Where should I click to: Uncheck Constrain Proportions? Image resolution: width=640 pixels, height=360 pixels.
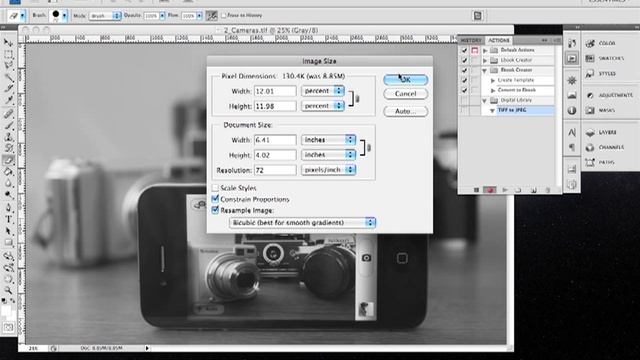215,199
